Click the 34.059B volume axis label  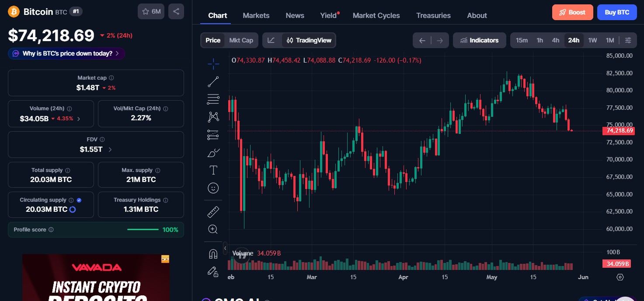point(616,264)
